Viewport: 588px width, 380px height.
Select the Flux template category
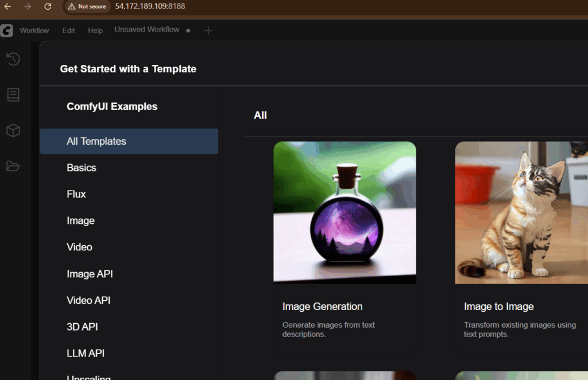pyautogui.click(x=129, y=194)
